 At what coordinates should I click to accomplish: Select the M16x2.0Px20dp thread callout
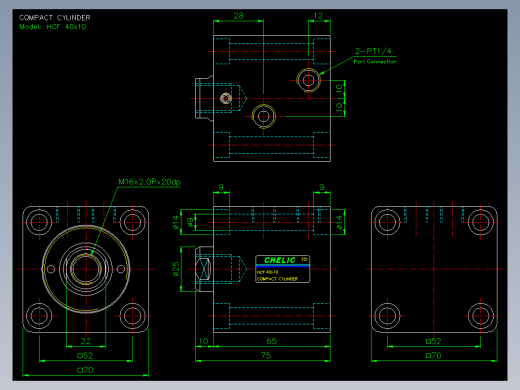pos(150,182)
